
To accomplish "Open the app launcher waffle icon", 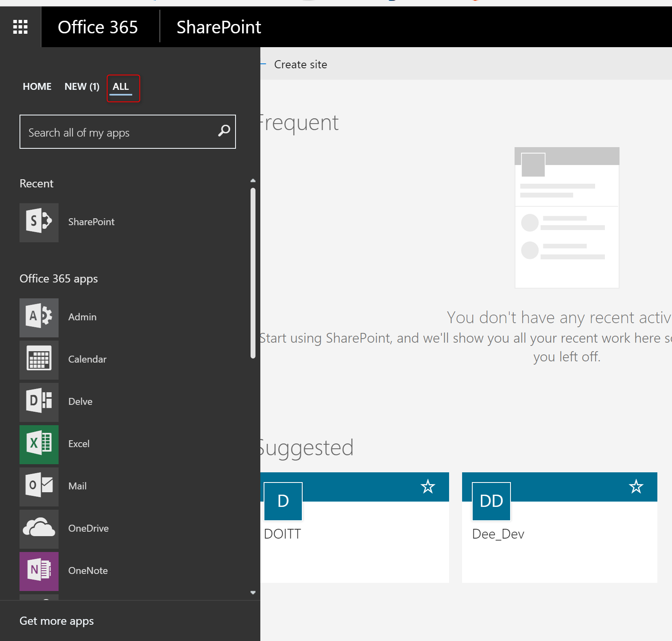I will (20, 27).
